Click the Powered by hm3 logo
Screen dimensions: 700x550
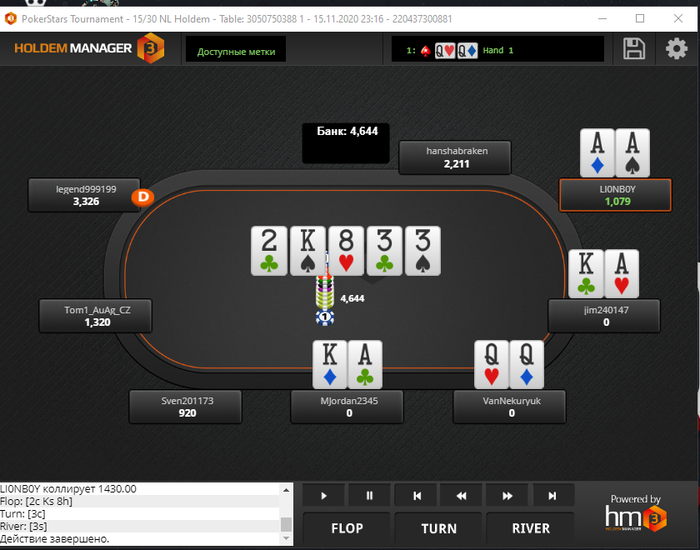point(636,513)
